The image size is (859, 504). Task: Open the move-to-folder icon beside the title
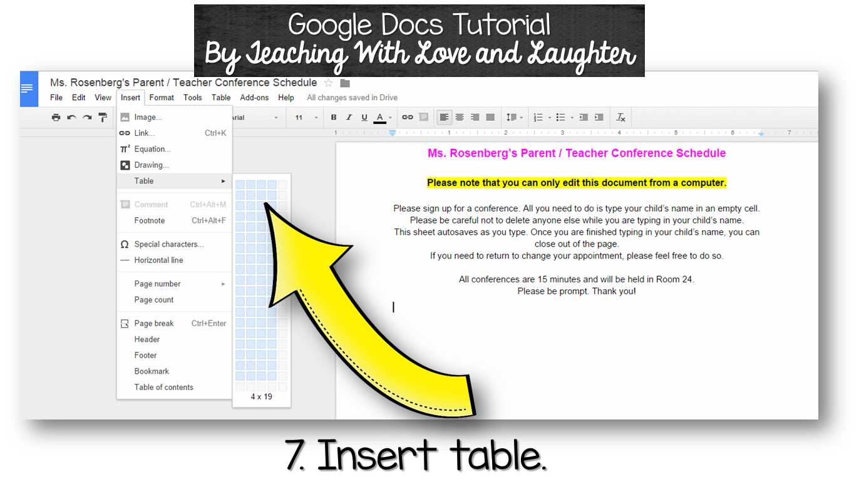pos(345,83)
